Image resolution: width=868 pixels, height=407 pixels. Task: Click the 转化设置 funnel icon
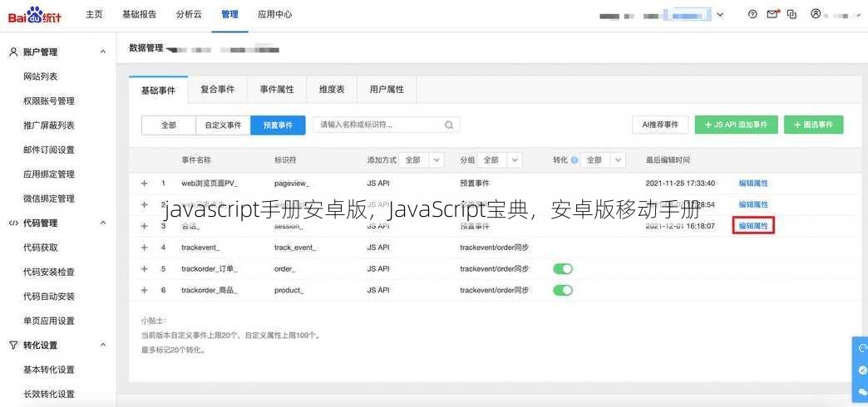pos(14,345)
